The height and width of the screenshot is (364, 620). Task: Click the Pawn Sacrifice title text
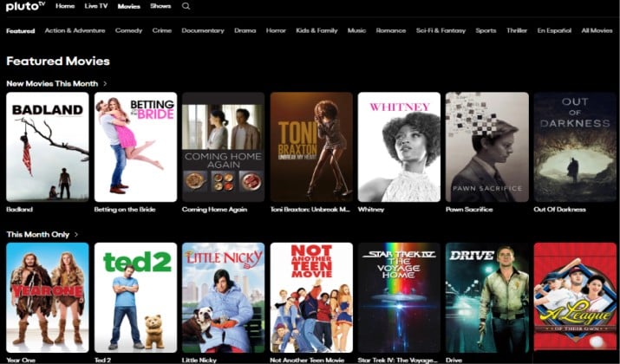point(469,210)
